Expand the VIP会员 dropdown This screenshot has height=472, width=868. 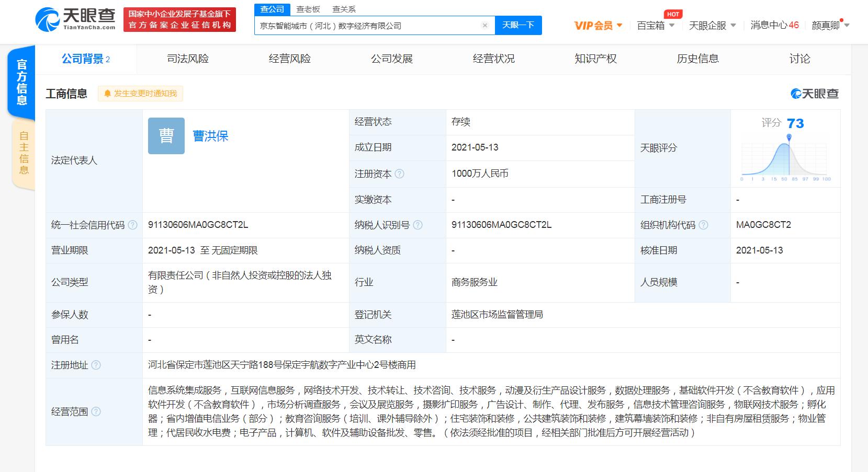(x=598, y=25)
